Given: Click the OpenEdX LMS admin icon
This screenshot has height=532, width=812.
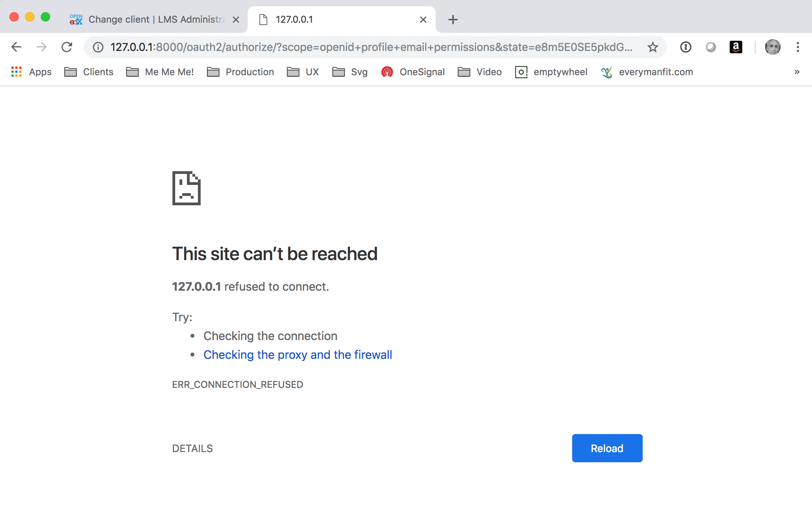Looking at the screenshot, I should (75, 19).
